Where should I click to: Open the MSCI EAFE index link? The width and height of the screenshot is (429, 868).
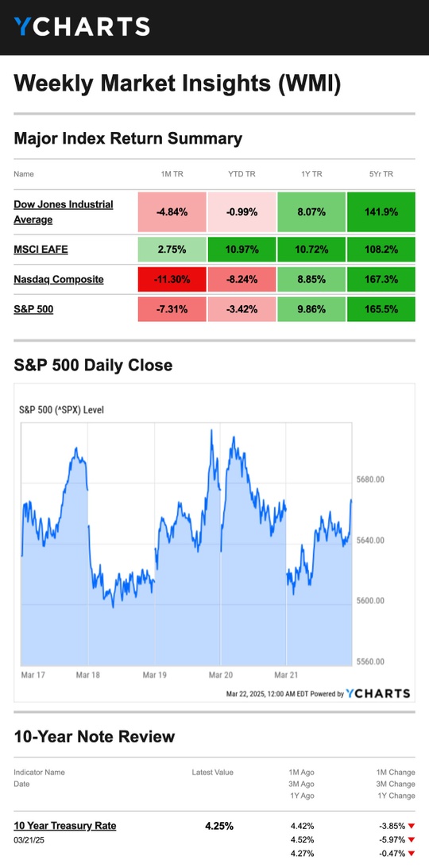pyautogui.click(x=41, y=249)
